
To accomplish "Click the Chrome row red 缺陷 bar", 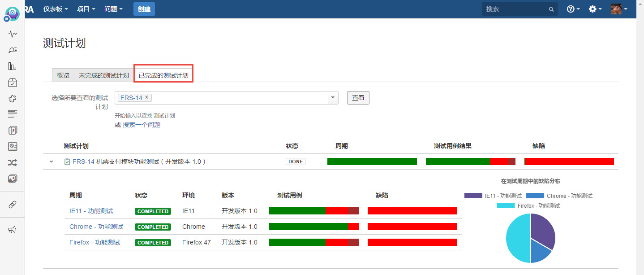I will click(412, 227).
